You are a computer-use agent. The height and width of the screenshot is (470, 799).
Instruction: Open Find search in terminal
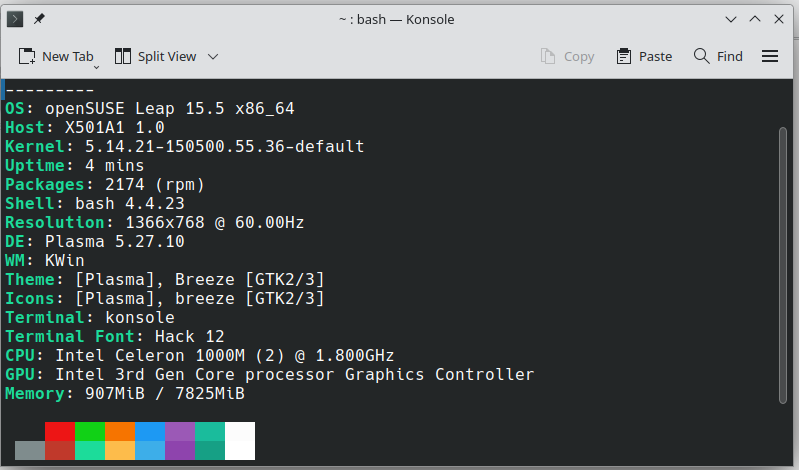718,56
